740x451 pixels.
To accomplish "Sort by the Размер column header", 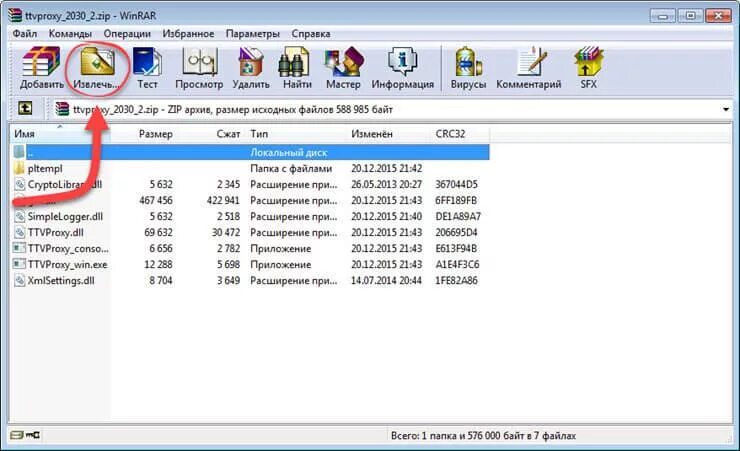I will 144,134.
